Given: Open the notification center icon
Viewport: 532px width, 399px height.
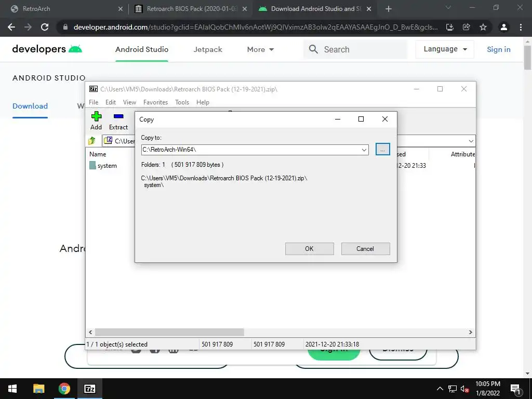Looking at the screenshot, I should [515, 389].
